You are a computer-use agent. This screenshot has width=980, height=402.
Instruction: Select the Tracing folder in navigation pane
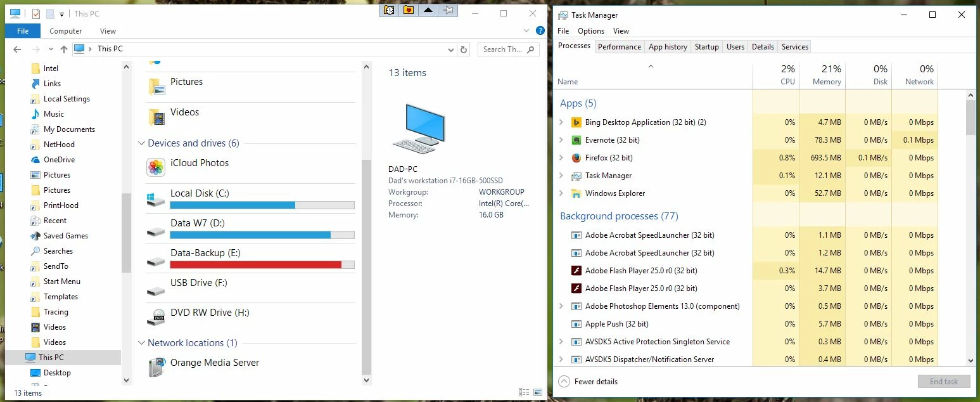(x=56, y=312)
